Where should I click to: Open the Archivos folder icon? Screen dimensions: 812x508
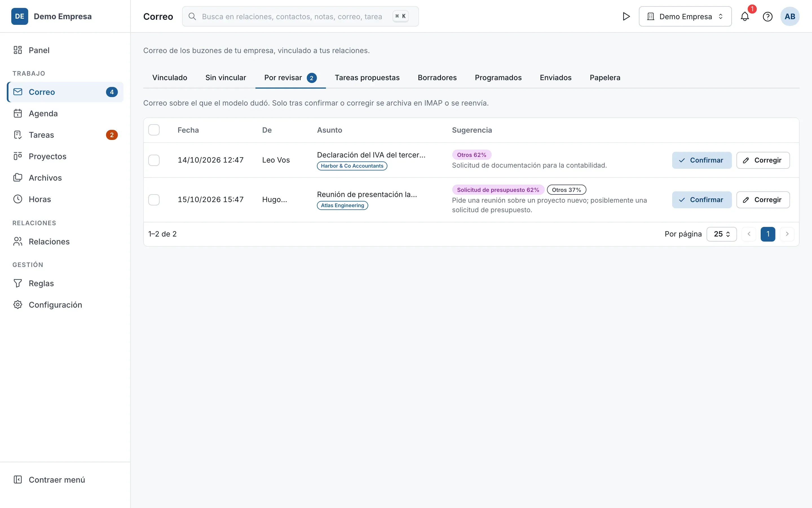[18, 178]
